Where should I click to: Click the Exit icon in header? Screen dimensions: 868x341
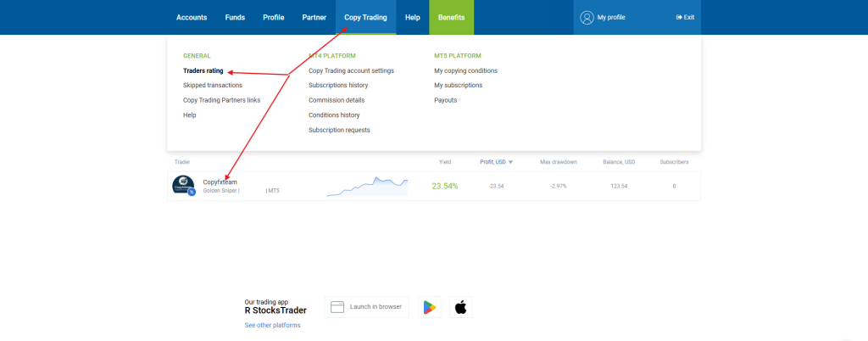(x=679, y=17)
